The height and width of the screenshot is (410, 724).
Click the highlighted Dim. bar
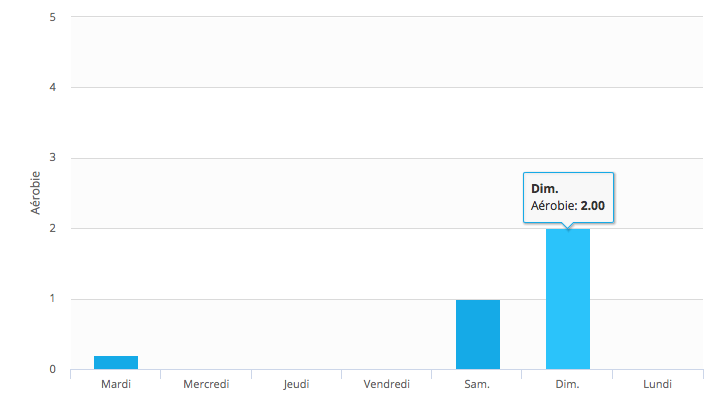pyautogui.click(x=567, y=299)
